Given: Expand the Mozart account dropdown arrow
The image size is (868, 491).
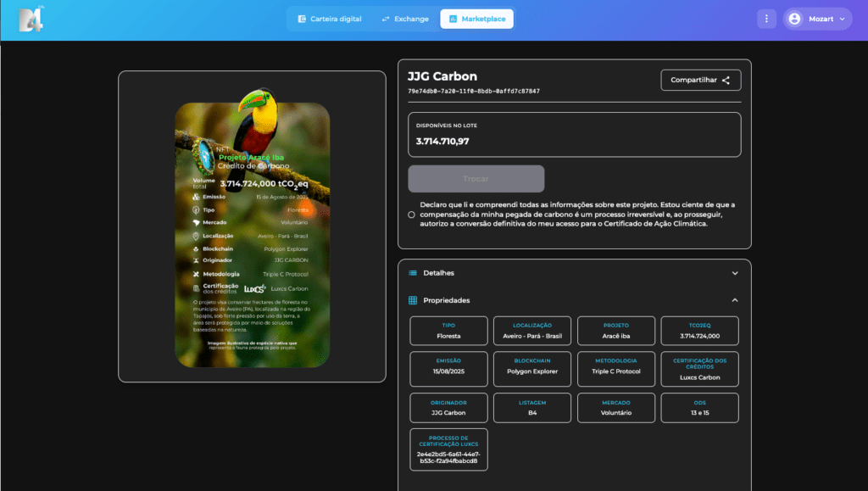Looking at the screenshot, I should coord(842,19).
